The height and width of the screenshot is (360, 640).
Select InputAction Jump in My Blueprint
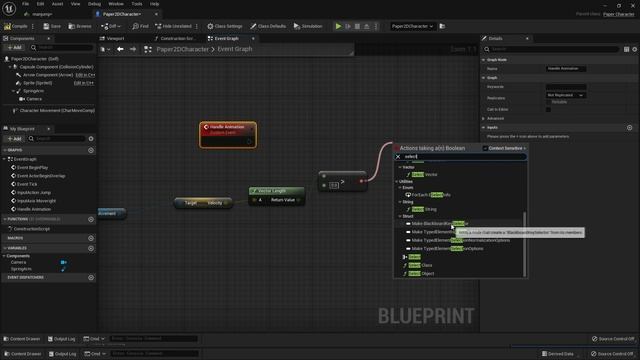(34, 192)
